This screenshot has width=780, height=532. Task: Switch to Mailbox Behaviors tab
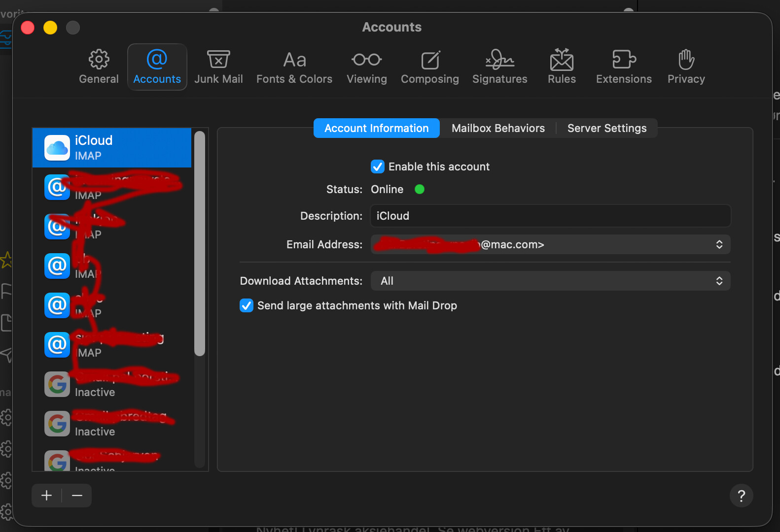point(498,128)
